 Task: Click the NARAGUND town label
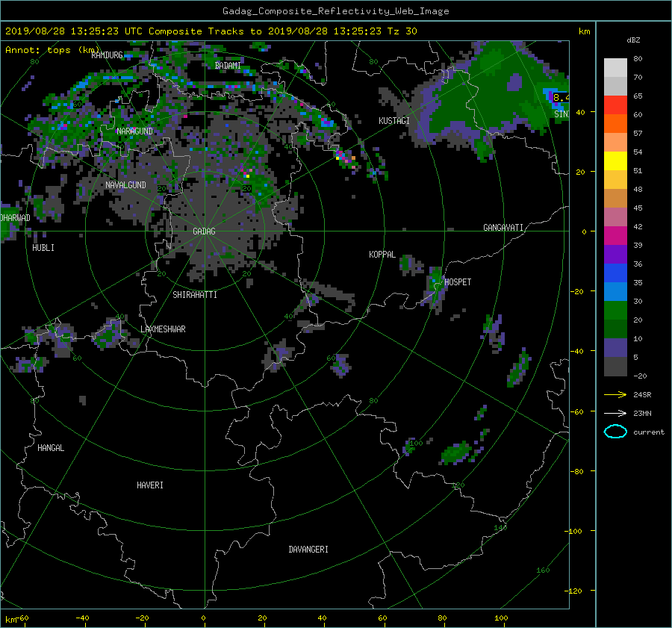134,131
